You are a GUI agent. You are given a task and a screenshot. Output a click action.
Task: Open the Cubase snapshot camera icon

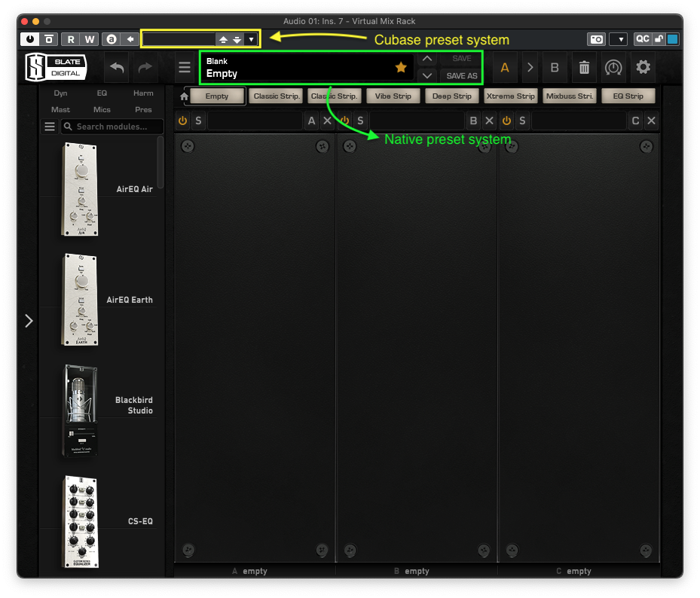(x=596, y=39)
